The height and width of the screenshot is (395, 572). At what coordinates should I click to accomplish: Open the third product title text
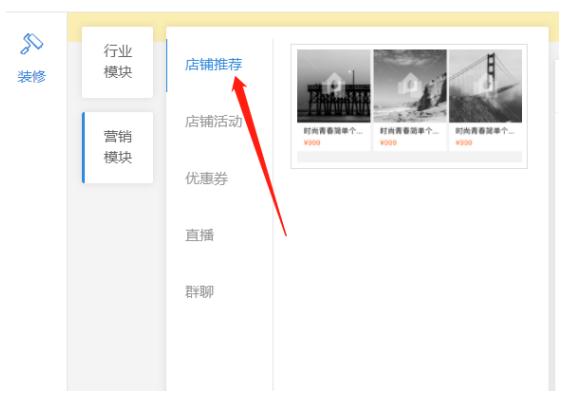(485, 131)
